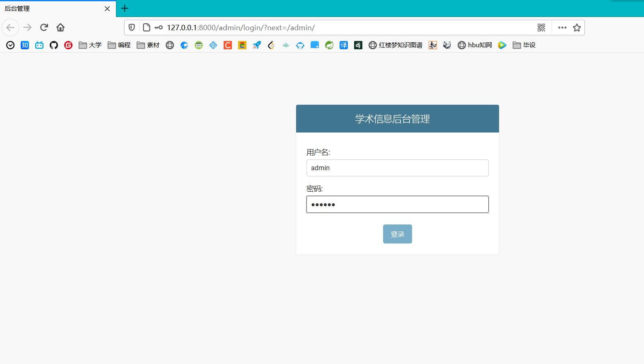Expand the 素材 bookmark folder

pos(148,45)
